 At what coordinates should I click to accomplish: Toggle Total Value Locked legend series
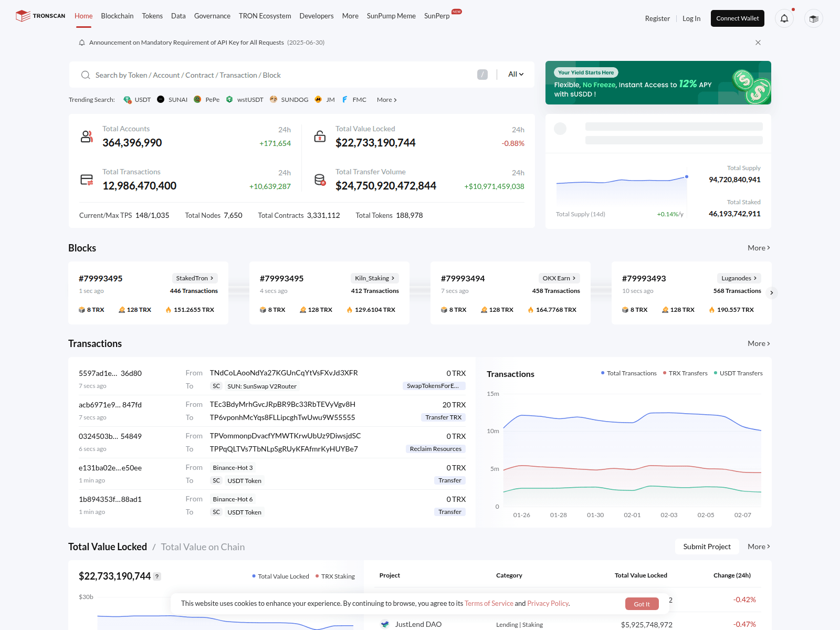(280, 576)
